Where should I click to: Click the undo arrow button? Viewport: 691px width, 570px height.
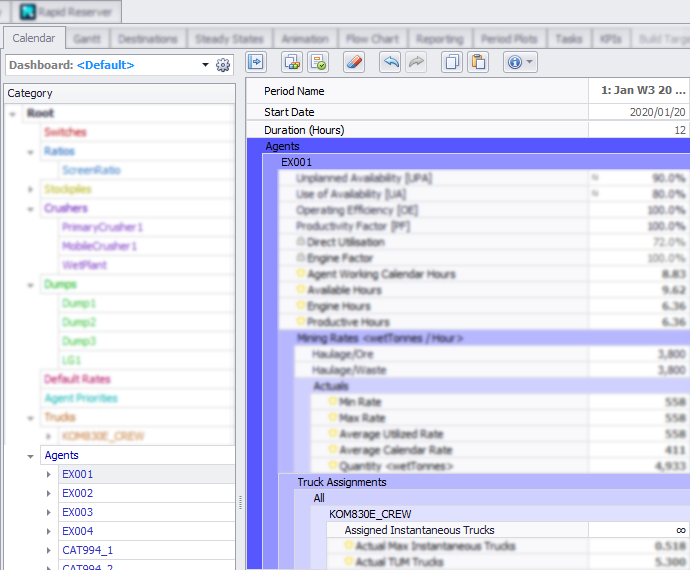pyautogui.click(x=391, y=62)
